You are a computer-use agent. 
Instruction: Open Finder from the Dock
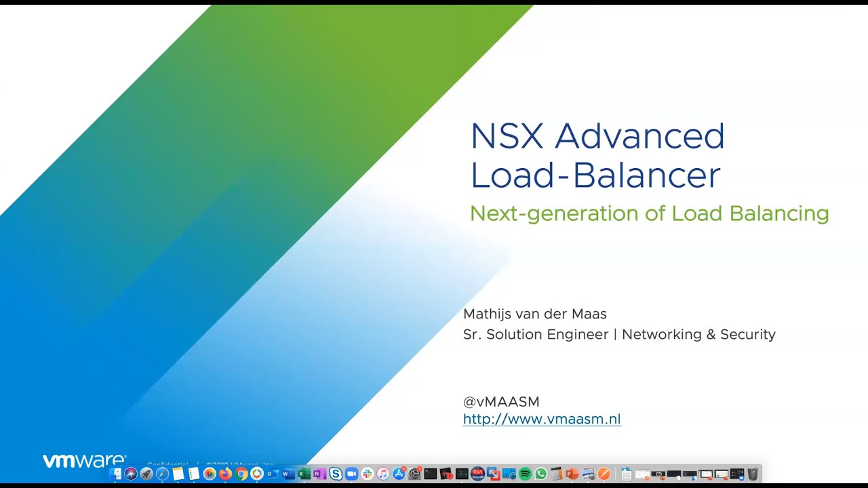[x=115, y=474]
